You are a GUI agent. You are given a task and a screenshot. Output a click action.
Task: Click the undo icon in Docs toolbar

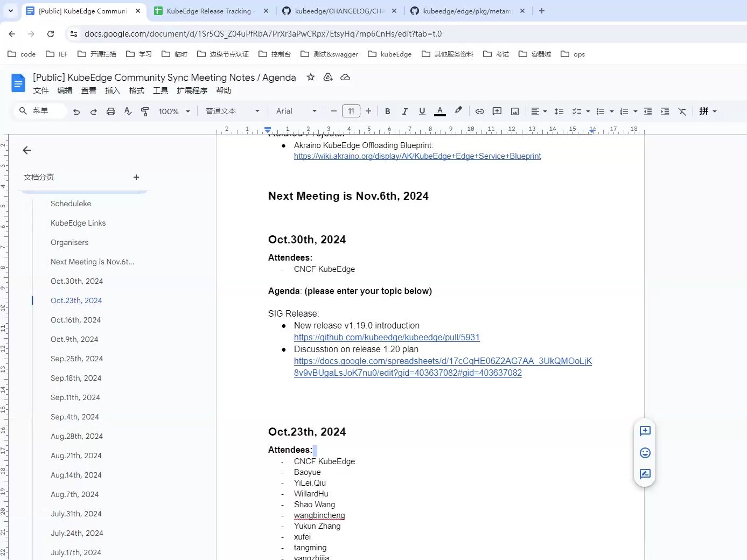click(76, 111)
